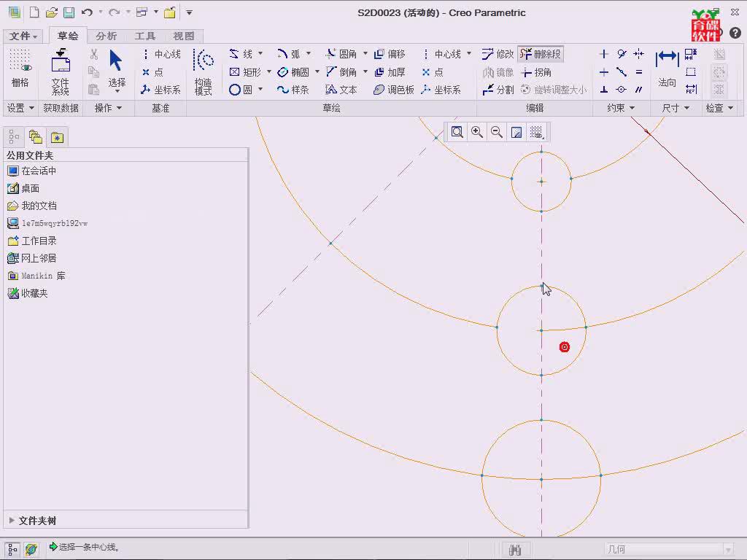The width and height of the screenshot is (747, 560).
Task: Click the zoom out magnifier icon
Action: [x=496, y=132]
